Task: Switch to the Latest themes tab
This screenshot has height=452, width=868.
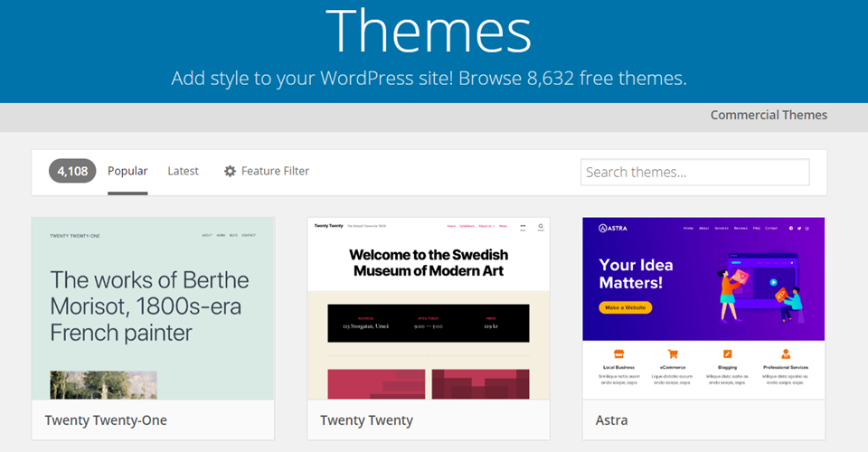Action: tap(183, 171)
